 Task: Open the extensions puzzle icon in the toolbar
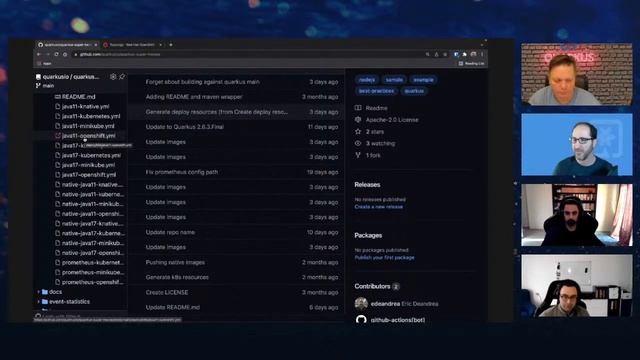464,54
